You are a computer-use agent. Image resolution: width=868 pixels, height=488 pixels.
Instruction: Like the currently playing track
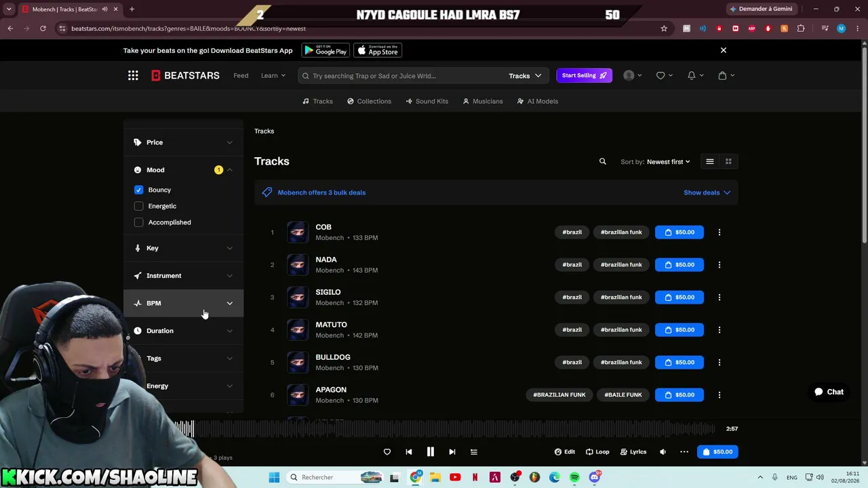coord(387,452)
